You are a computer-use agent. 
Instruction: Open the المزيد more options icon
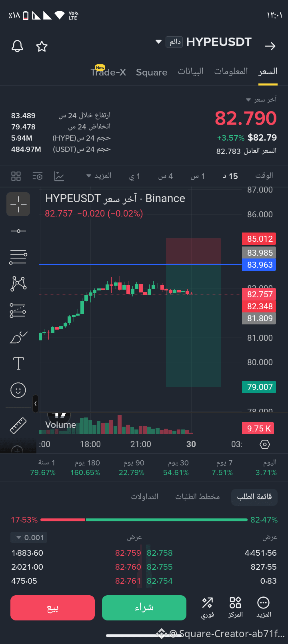tap(264, 607)
